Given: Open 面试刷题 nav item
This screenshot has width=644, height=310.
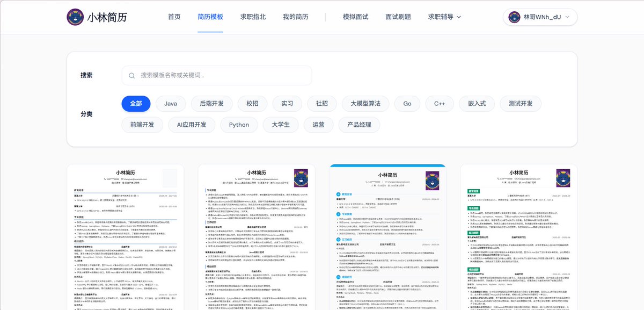Looking at the screenshot, I should [x=398, y=17].
